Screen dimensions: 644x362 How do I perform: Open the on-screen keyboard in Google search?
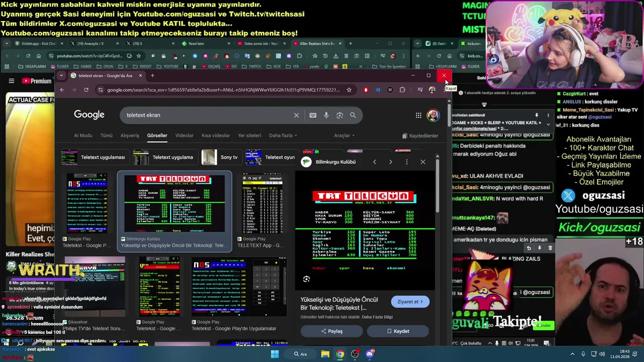(x=313, y=115)
